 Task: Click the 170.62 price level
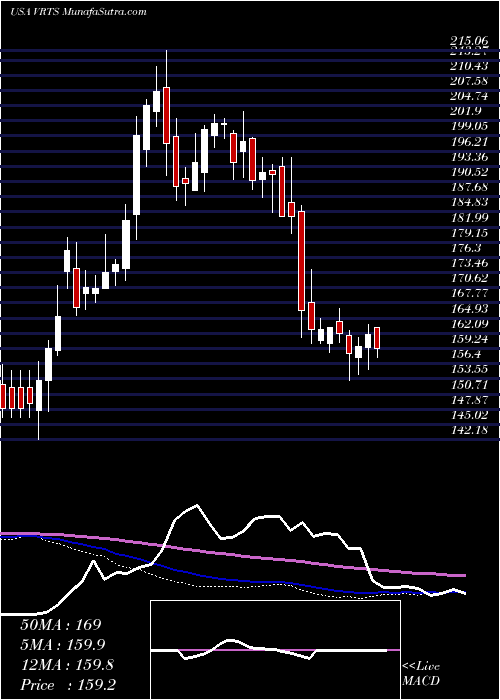469,279
